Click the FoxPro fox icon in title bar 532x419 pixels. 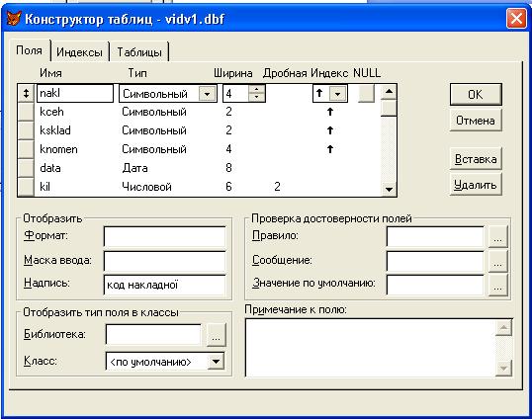pyautogui.click(x=14, y=18)
